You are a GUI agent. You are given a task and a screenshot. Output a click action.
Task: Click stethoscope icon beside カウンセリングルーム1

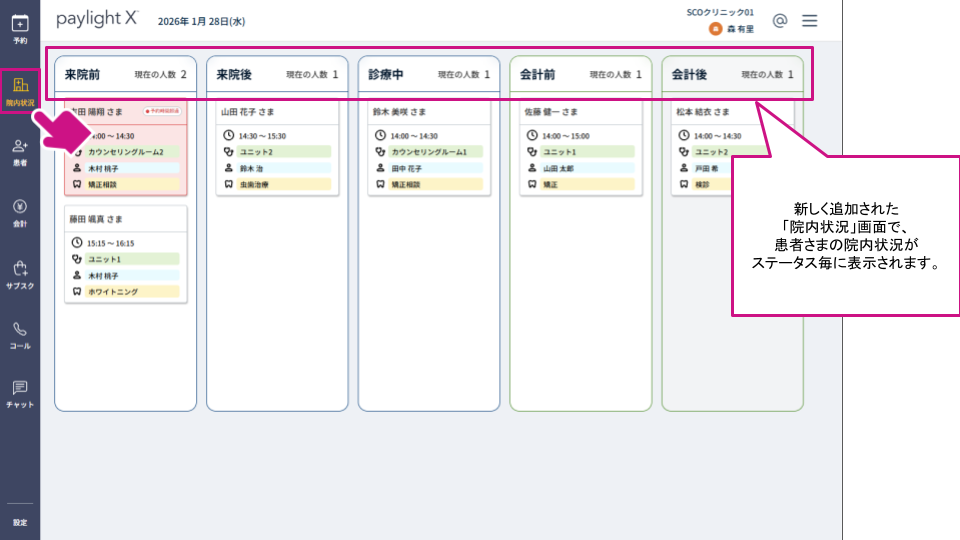tap(380, 151)
